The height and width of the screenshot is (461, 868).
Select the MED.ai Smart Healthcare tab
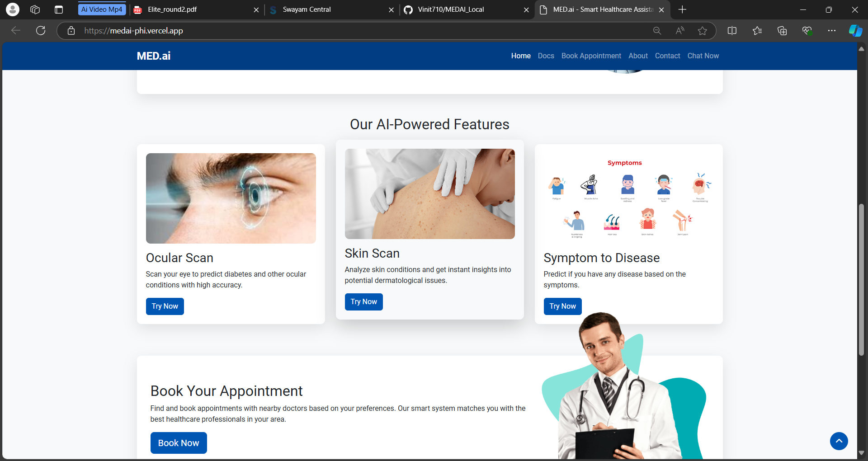pyautogui.click(x=602, y=9)
